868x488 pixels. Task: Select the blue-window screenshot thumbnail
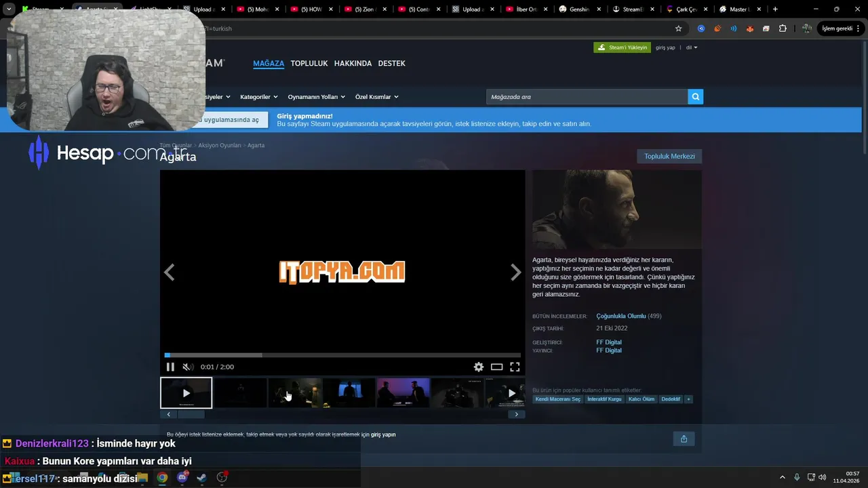(x=349, y=393)
